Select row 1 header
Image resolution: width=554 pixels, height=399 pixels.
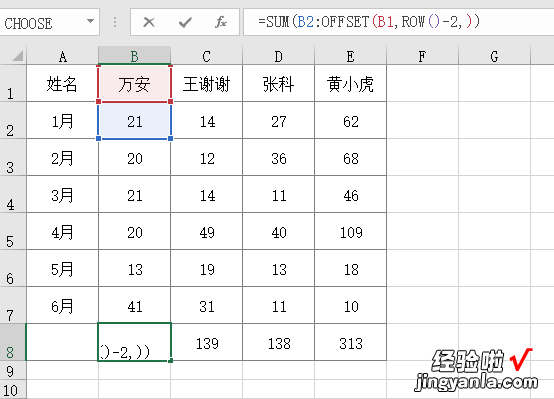pyautogui.click(x=13, y=83)
